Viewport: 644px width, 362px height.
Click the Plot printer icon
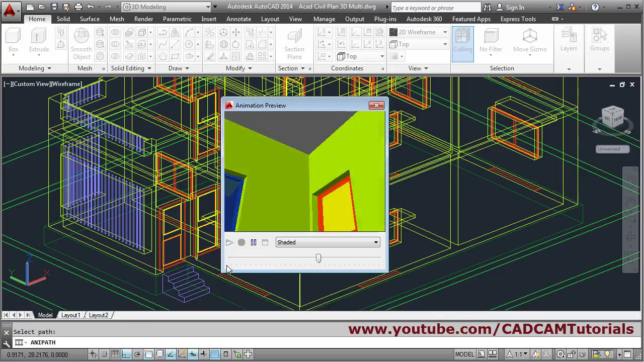click(x=78, y=7)
